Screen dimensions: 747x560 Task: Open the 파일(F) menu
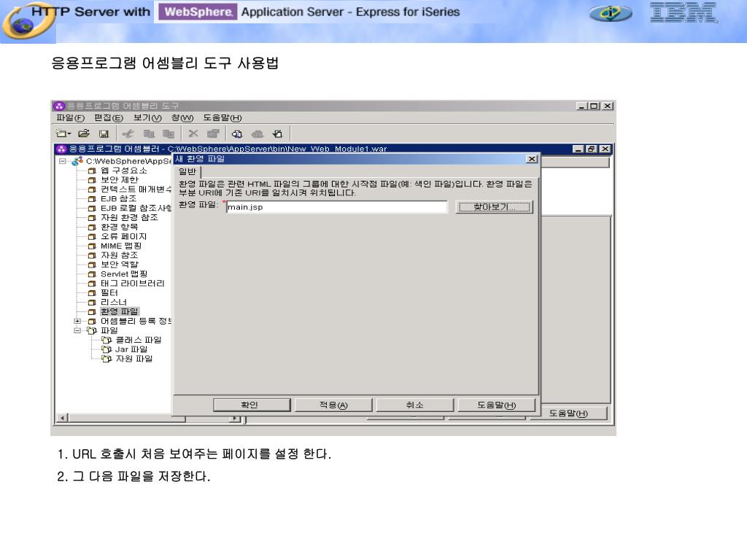[70, 117]
